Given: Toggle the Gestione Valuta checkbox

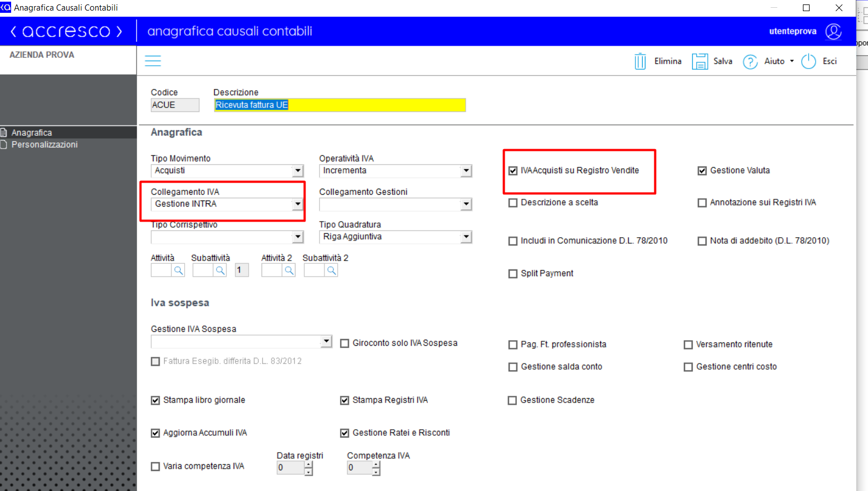Looking at the screenshot, I should (x=702, y=171).
